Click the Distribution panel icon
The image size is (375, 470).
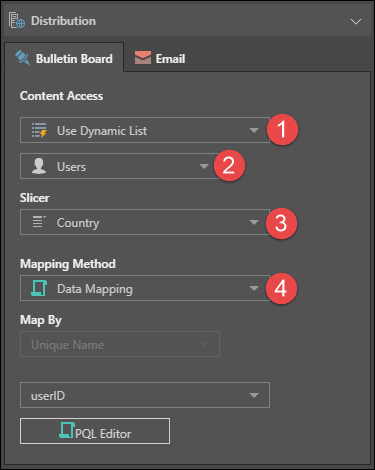pos(17,20)
